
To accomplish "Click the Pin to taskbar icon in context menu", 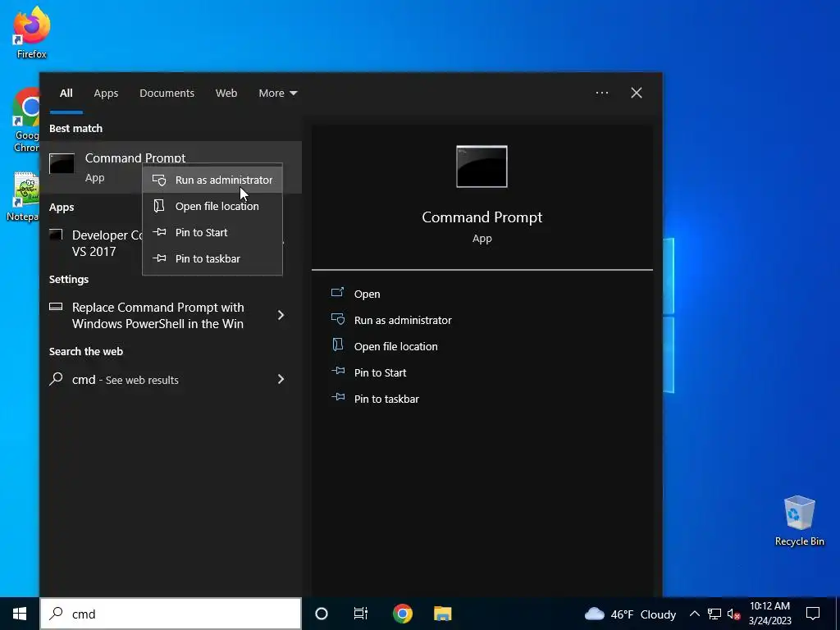I will [159, 258].
